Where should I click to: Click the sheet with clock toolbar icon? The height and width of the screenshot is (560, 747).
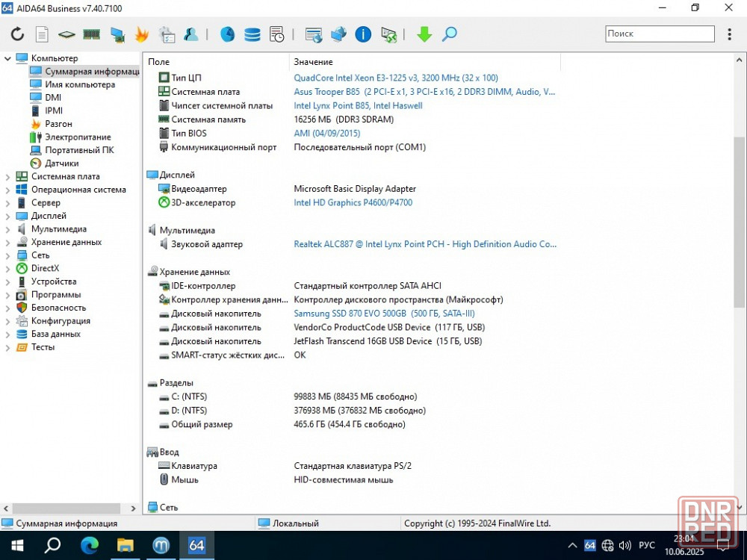(277, 34)
